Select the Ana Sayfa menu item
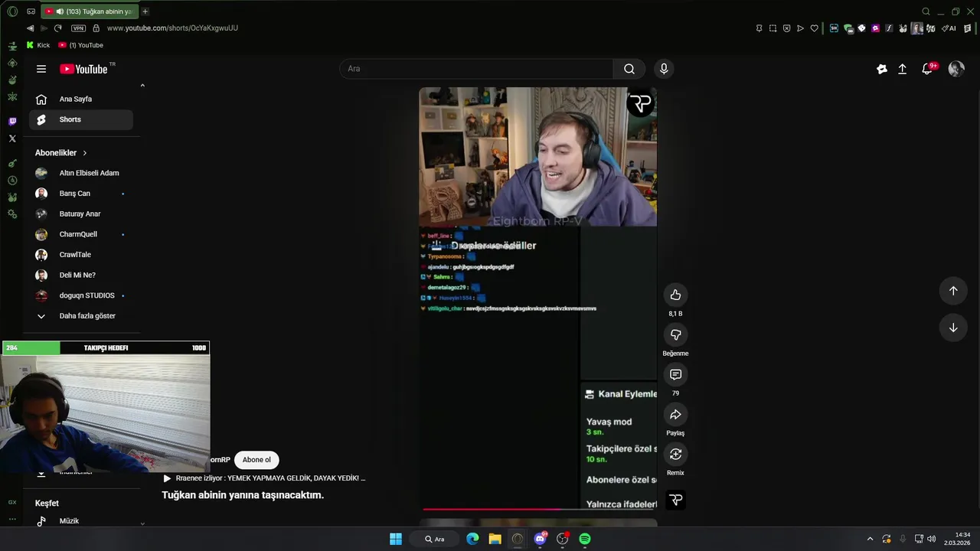The height and width of the screenshot is (551, 980). point(81,99)
